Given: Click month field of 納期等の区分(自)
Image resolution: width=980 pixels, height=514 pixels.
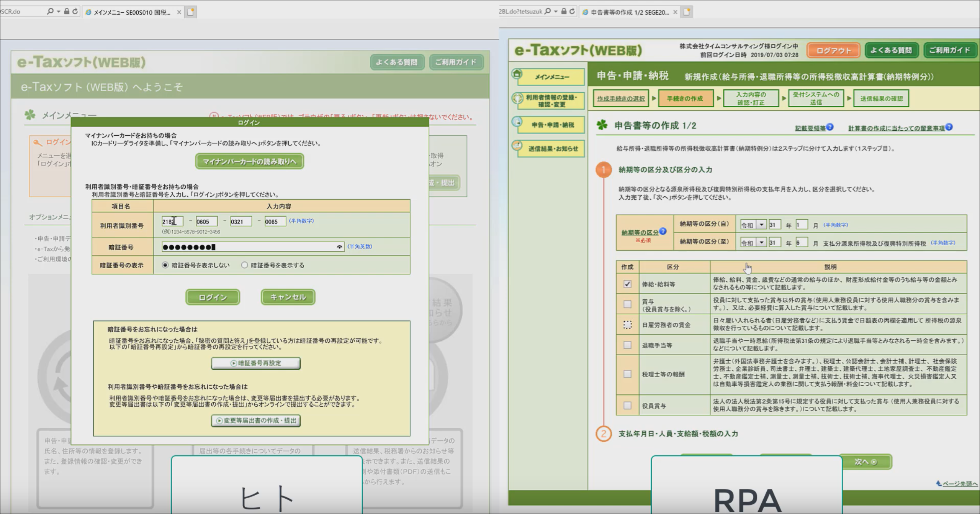Looking at the screenshot, I should click(802, 225).
